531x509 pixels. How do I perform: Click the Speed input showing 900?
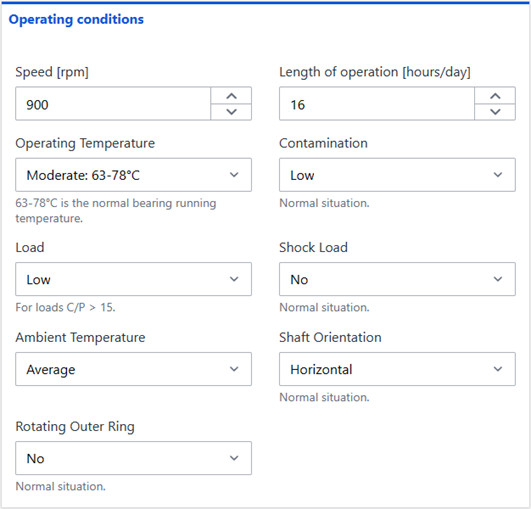(113, 104)
